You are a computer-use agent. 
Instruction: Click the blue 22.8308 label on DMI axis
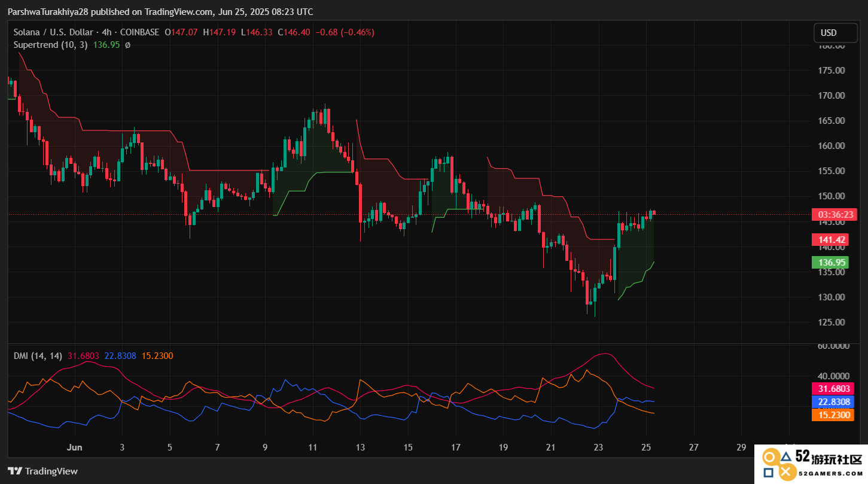tap(832, 401)
